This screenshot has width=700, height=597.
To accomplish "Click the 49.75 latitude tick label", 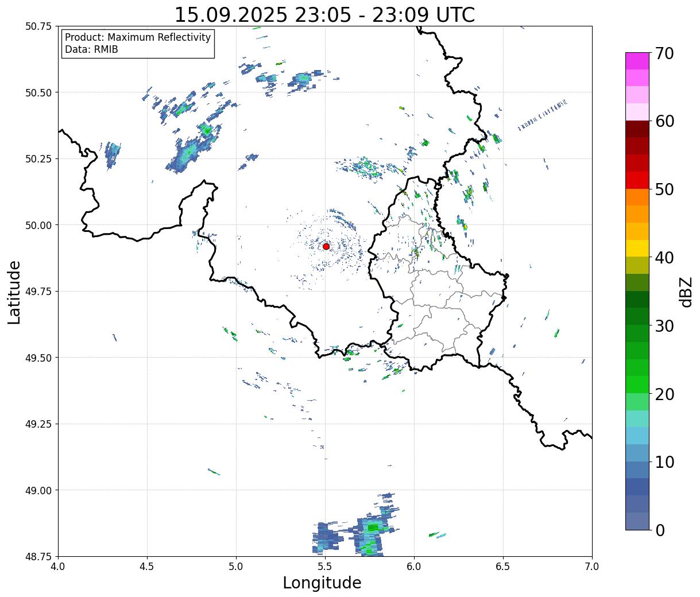I will pos(38,292).
